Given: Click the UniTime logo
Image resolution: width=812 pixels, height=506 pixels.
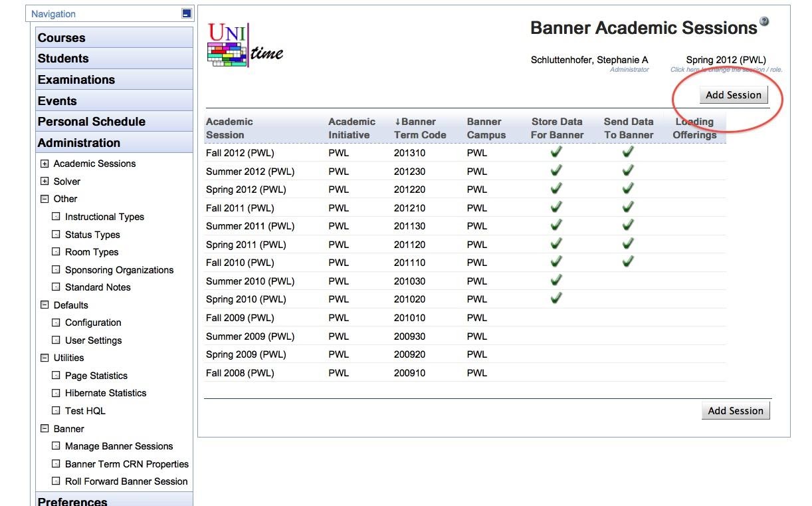Looking at the screenshot, I should pos(246,45).
